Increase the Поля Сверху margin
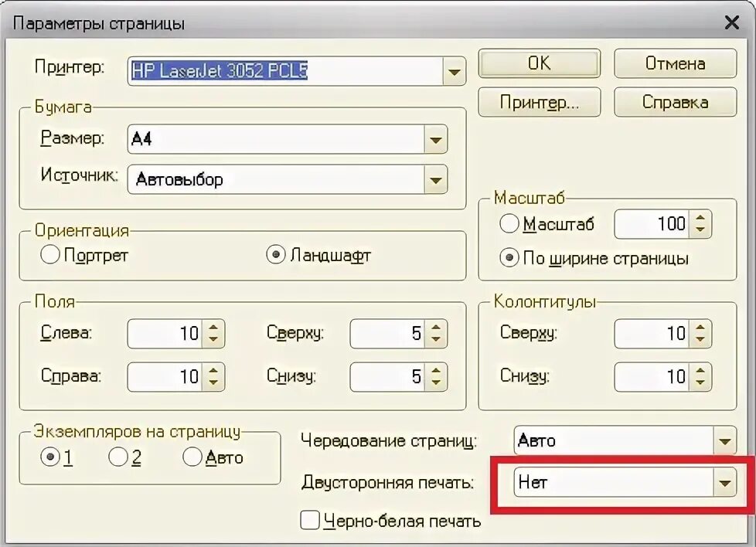756x547 pixels. [x=436, y=328]
